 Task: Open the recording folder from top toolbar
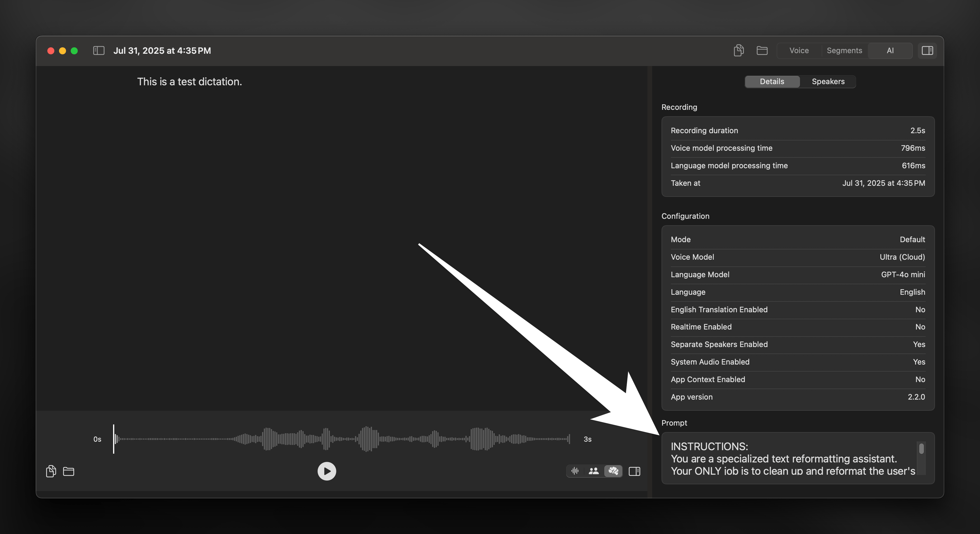(762, 50)
